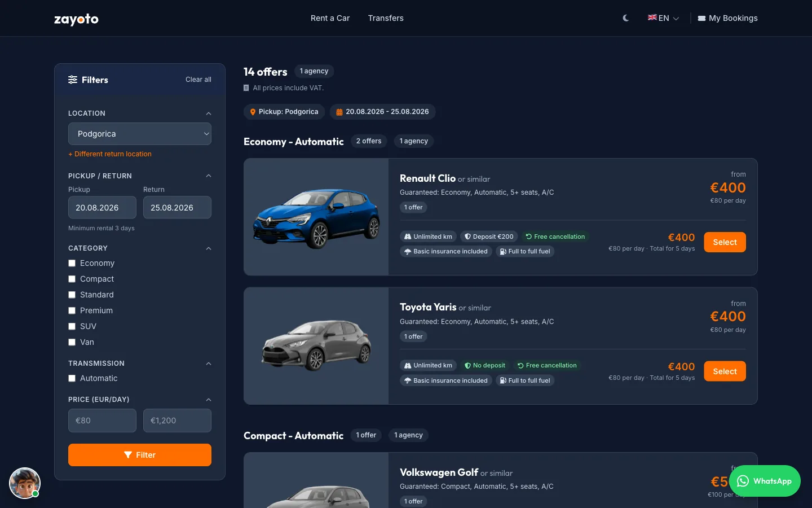Click the maximum price €1,200 field
Screen dimensions: 812x508
click(x=177, y=421)
